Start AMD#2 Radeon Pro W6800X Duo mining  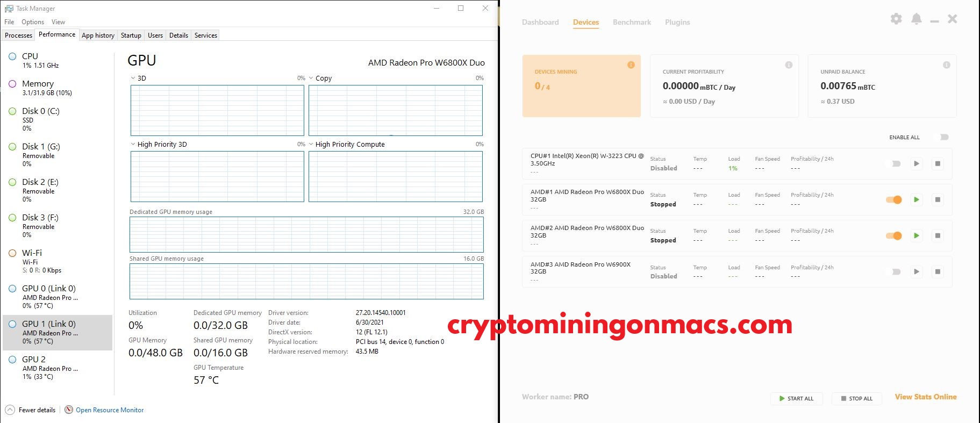917,235
